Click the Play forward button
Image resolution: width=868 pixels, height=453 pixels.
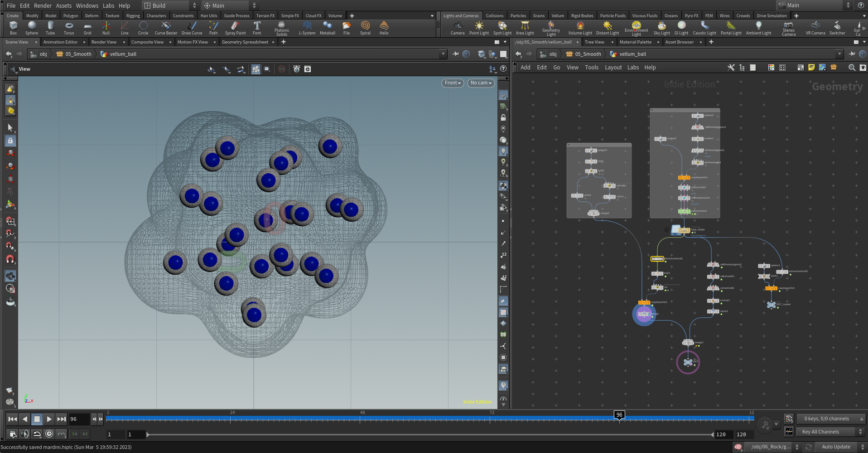click(x=49, y=419)
